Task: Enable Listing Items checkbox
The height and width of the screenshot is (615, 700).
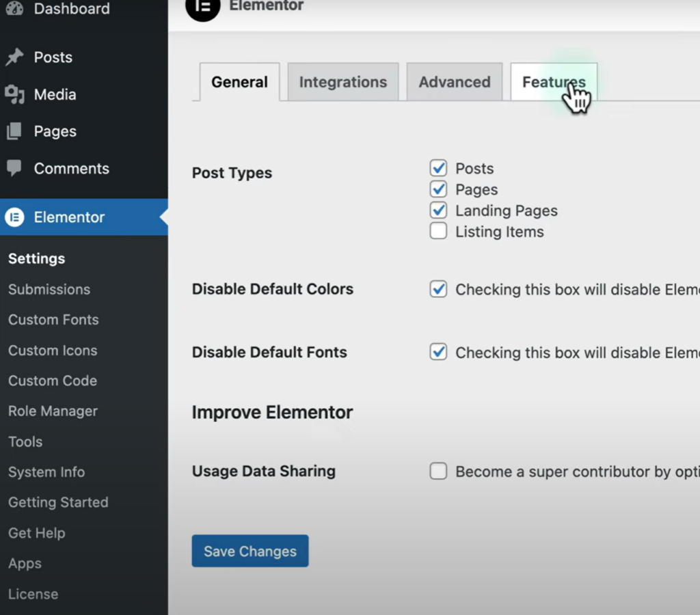Action: click(x=438, y=231)
